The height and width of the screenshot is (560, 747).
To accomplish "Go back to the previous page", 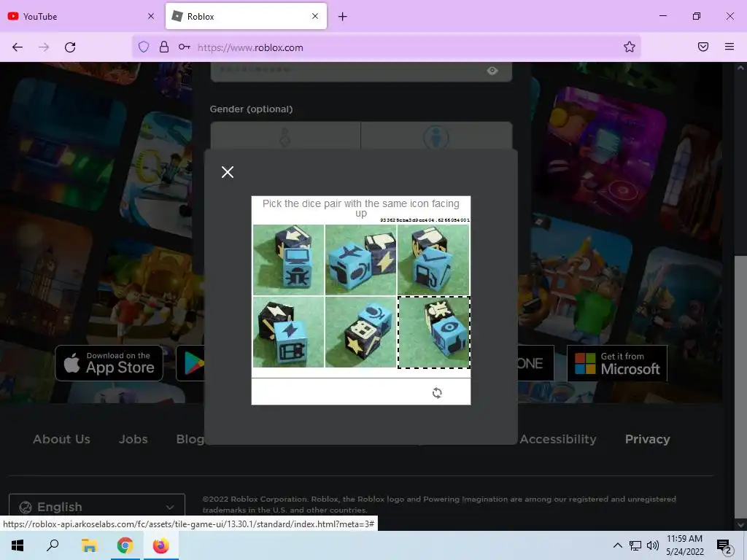I will [x=18, y=47].
